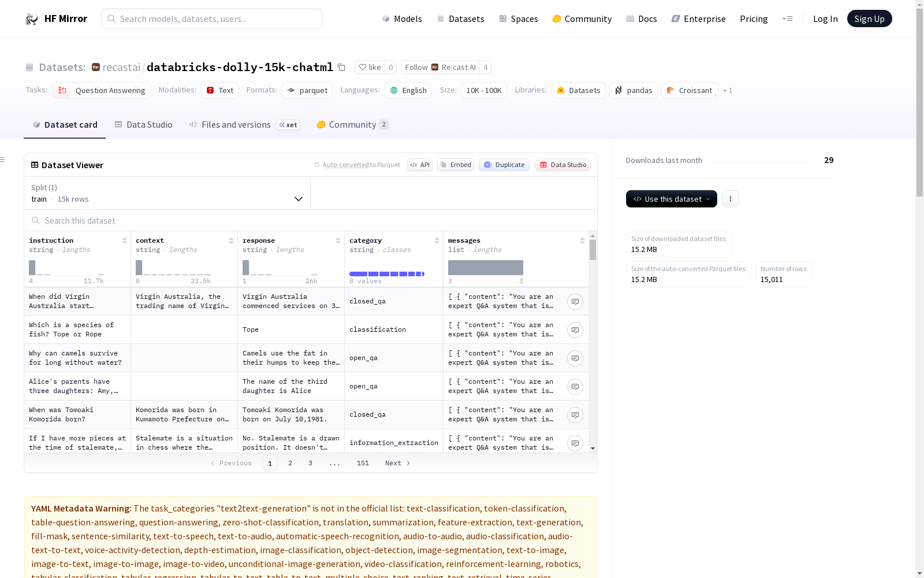Click the Embed button
This screenshot has height=578, width=924.
pyautogui.click(x=456, y=165)
